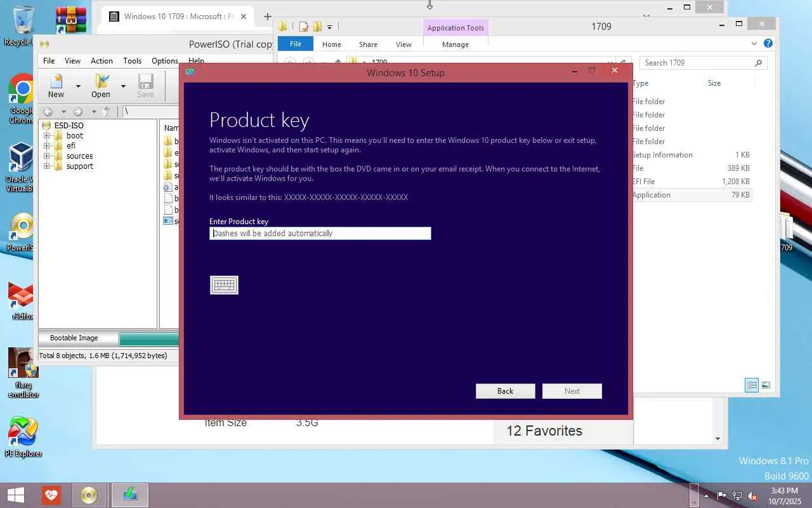Open the dropdown arrow beside Open in PowerISO

(123, 86)
